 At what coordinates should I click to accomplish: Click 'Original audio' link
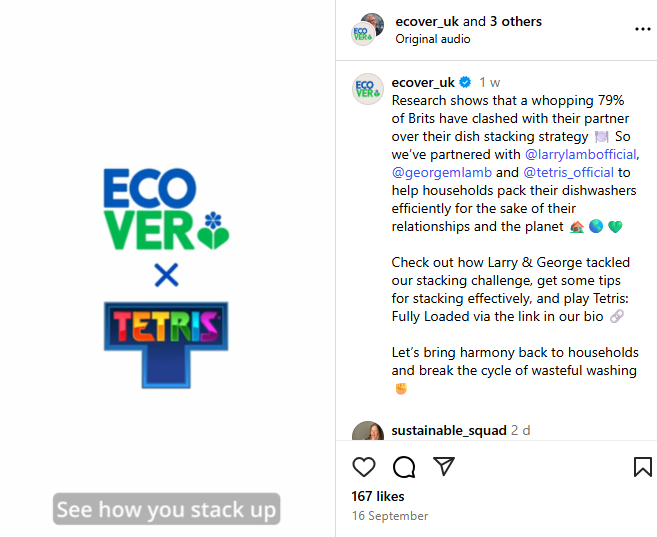pos(432,39)
